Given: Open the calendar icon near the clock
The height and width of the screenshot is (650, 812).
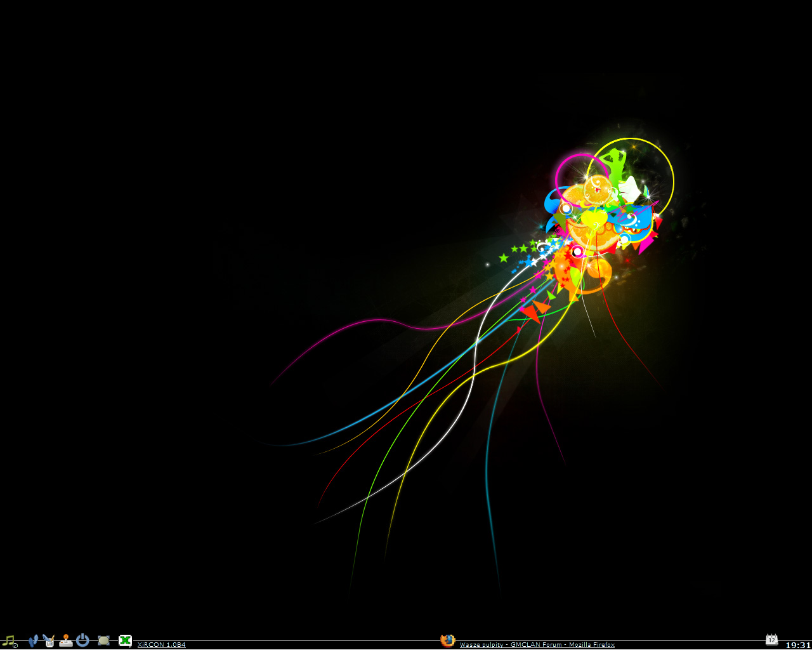Looking at the screenshot, I should pos(771,640).
